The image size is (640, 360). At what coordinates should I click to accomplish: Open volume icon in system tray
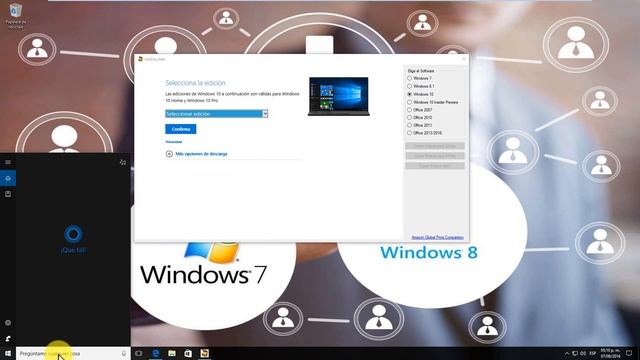click(583, 353)
